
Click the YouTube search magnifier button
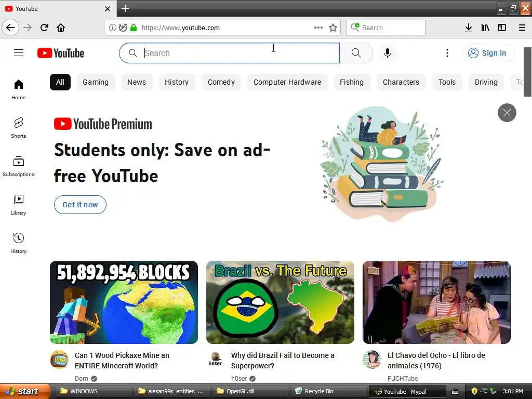[x=356, y=53]
